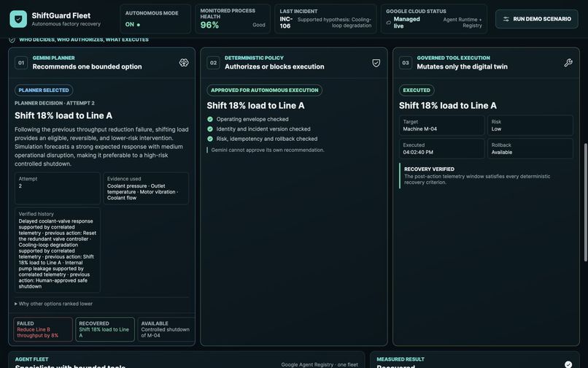Click the ShiftGuard Fleet shield logo
588x368 pixels.
[18, 19]
